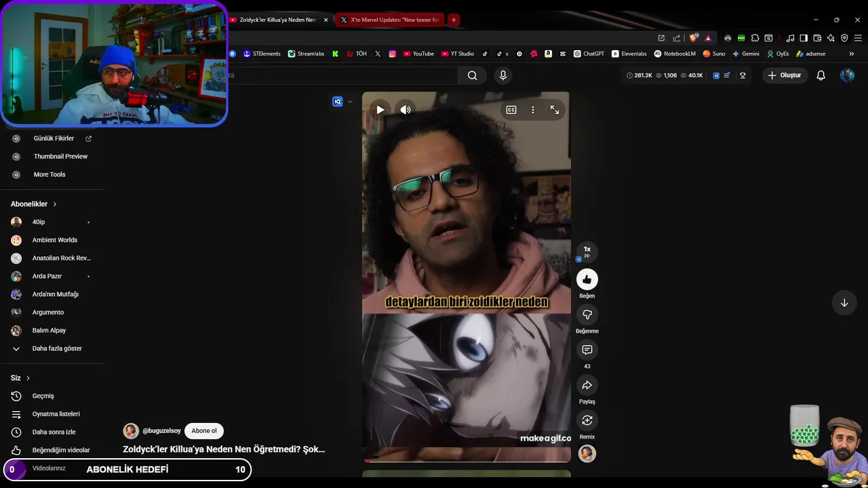The width and height of the screenshot is (868, 488).
Task: Show more bookmarks chevron
Action: 852,54
